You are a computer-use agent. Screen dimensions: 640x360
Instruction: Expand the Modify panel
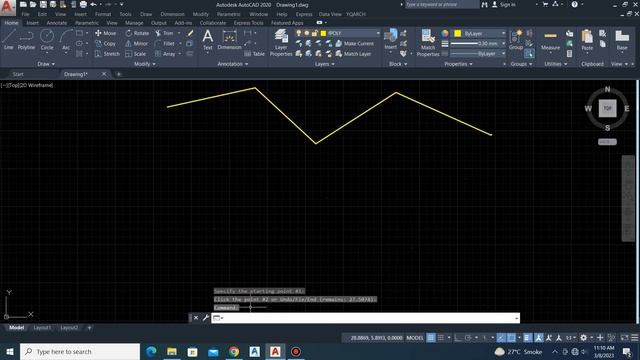pyautogui.click(x=144, y=64)
